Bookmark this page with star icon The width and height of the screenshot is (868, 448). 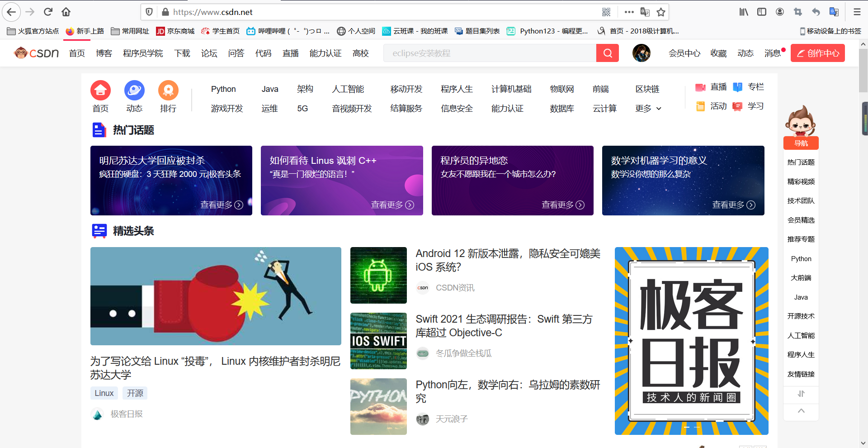661,12
